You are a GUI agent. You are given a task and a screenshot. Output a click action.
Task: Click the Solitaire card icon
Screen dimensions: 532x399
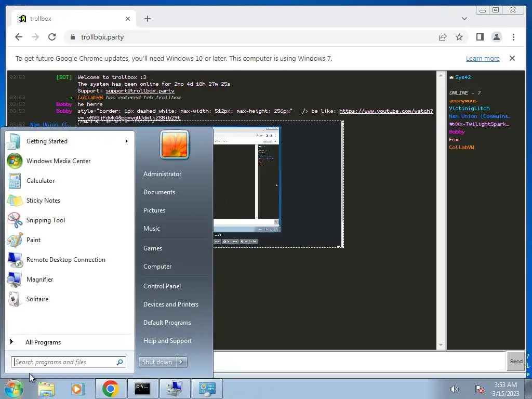[x=14, y=299]
